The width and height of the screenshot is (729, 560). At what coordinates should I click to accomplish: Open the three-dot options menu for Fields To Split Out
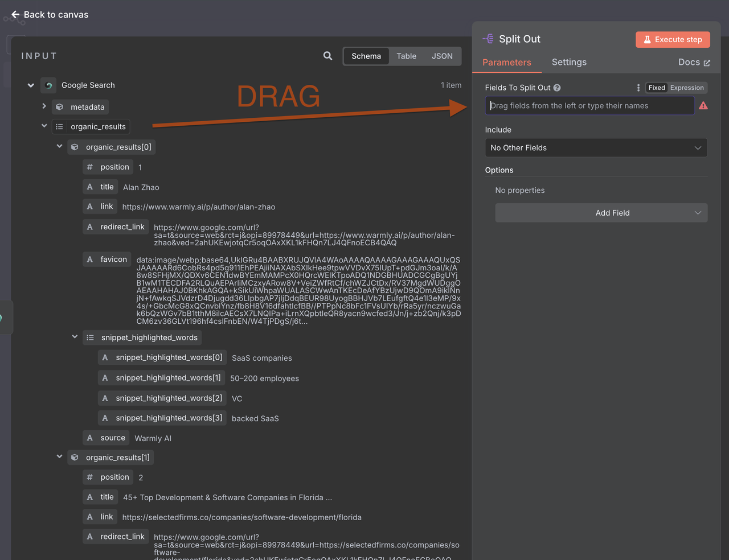tap(638, 88)
